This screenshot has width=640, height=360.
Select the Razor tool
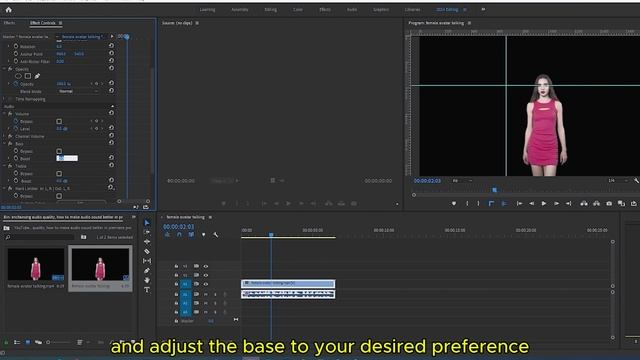point(147,251)
